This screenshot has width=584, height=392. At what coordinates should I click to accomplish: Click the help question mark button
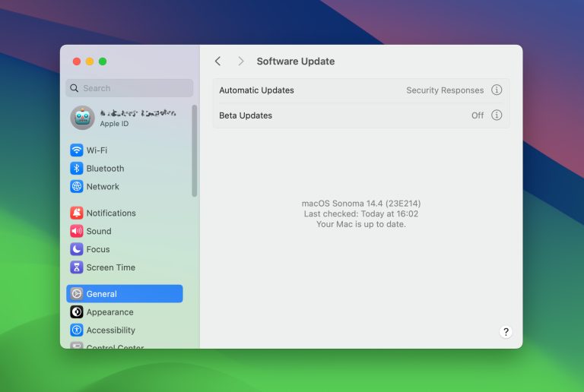click(506, 332)
